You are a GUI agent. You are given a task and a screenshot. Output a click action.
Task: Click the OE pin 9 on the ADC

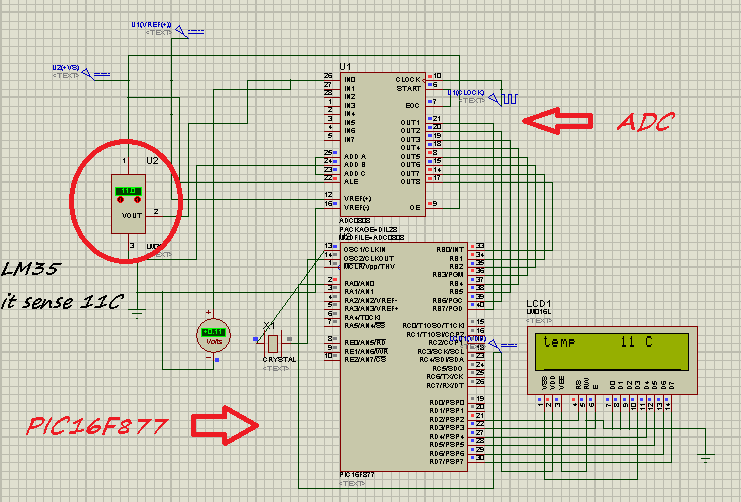coord(434,204)
